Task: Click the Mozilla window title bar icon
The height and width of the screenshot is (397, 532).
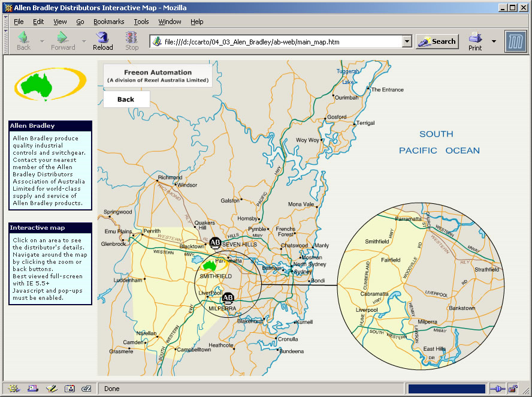Action: coord(8,7)
